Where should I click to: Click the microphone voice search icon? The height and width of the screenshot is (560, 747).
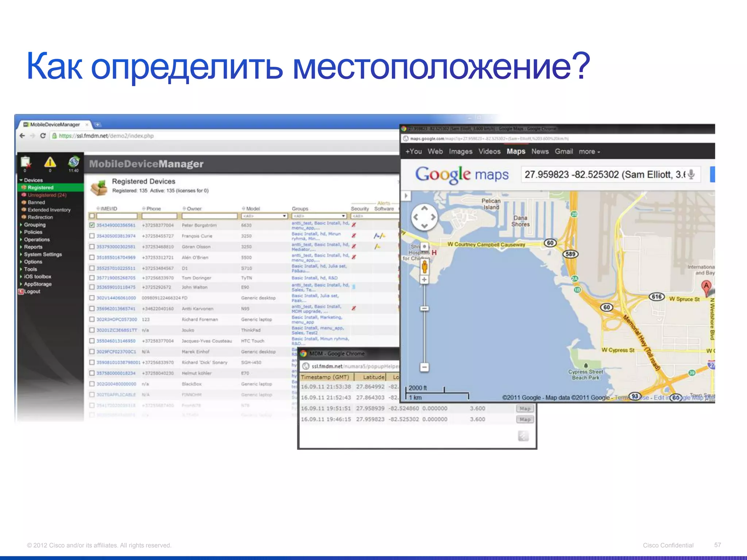(691, 175)
